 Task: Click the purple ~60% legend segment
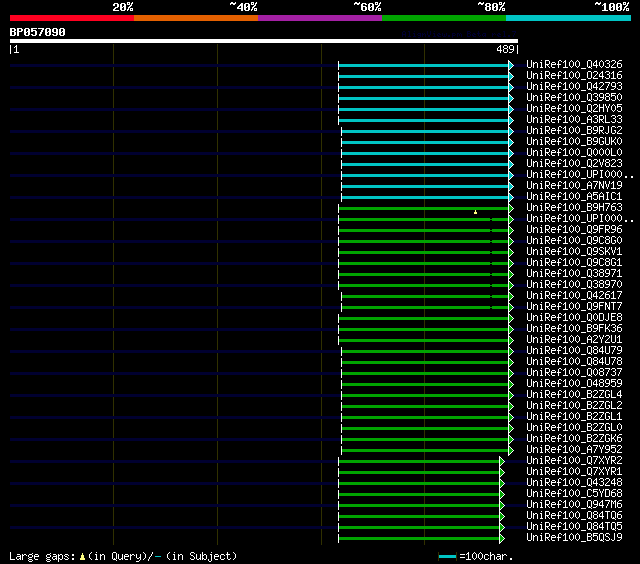pyautogui.click(x=320, y=18)
